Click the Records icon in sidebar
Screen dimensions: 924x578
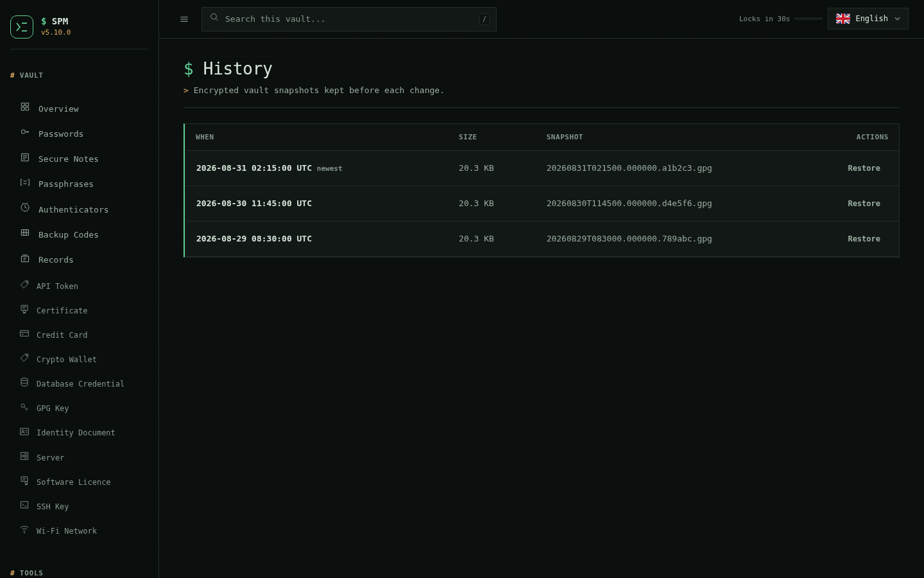(25, 258)
